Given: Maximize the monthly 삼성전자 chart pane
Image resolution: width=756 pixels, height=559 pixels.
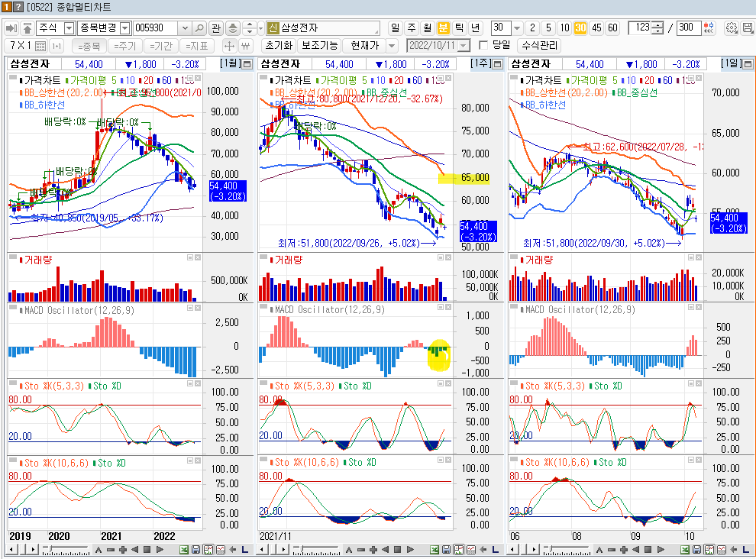Looking at the screenshot, I should point(247,64).
